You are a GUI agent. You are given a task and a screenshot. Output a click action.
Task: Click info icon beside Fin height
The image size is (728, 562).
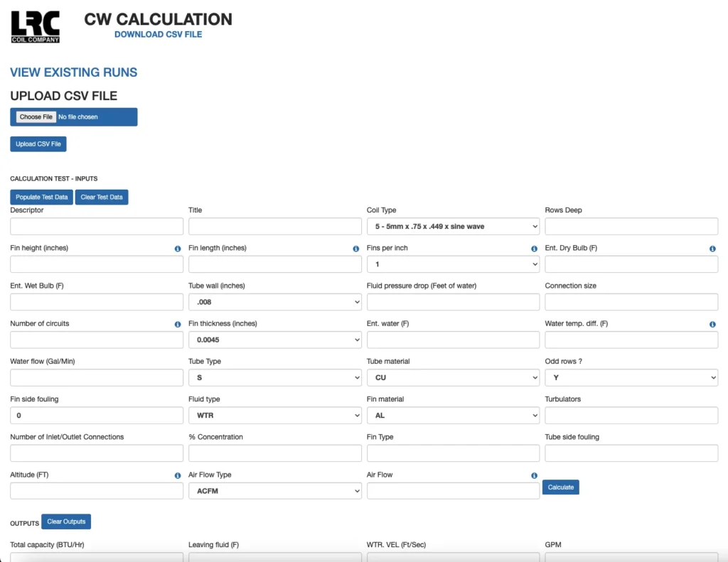point(178,249)
